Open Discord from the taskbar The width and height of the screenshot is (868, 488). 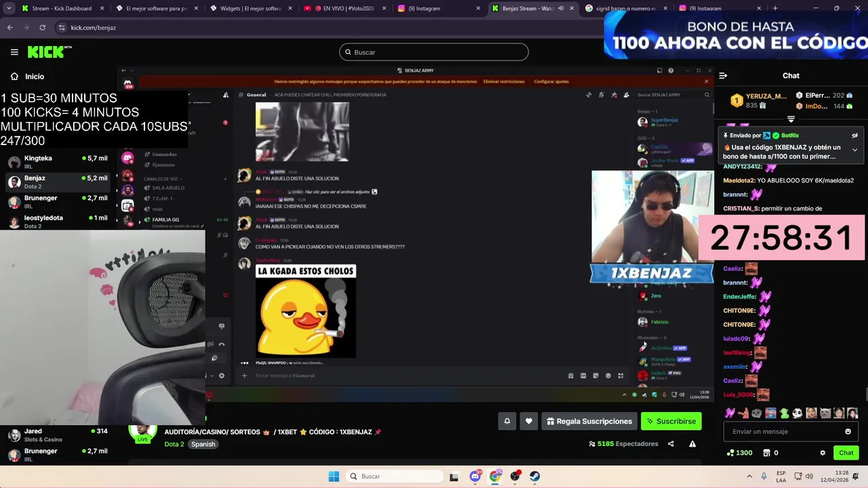[475, 476]
